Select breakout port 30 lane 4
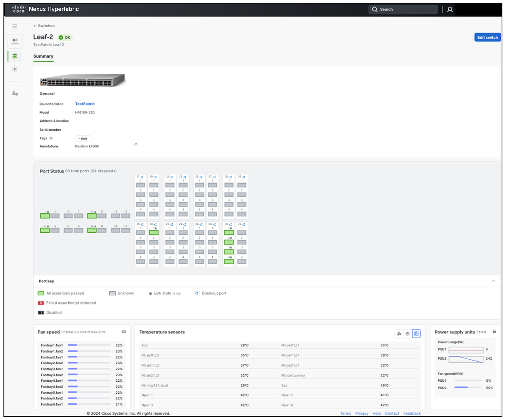The height and width of the screenshot is (420, 507). point(229,261)
